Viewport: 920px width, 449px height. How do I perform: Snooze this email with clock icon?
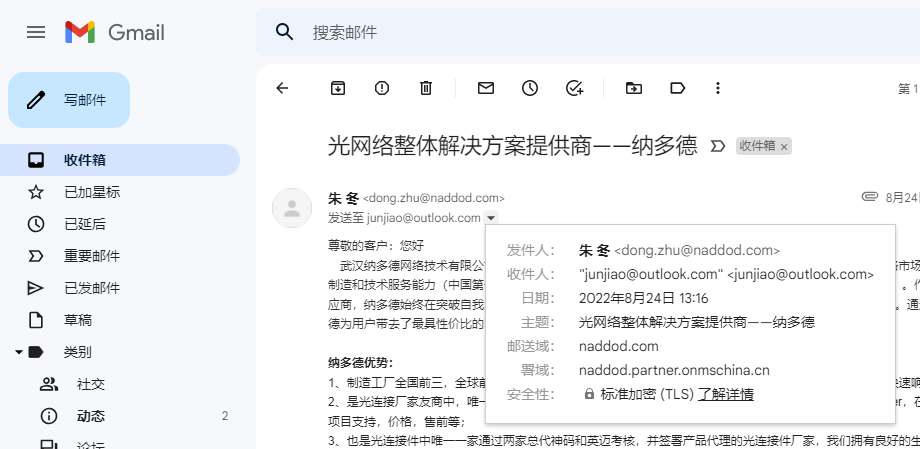530,88
